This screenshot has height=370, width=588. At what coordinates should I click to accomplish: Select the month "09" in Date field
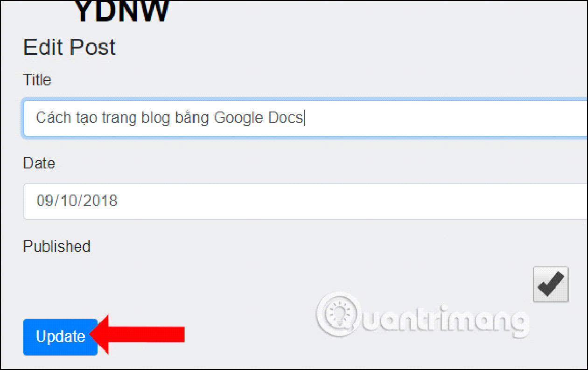[x=44, y=201]
